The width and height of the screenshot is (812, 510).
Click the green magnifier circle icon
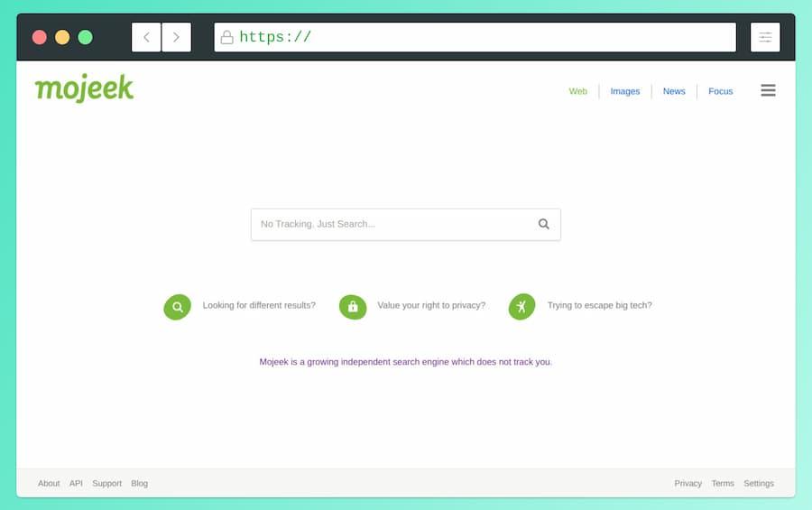coord(178,307)
